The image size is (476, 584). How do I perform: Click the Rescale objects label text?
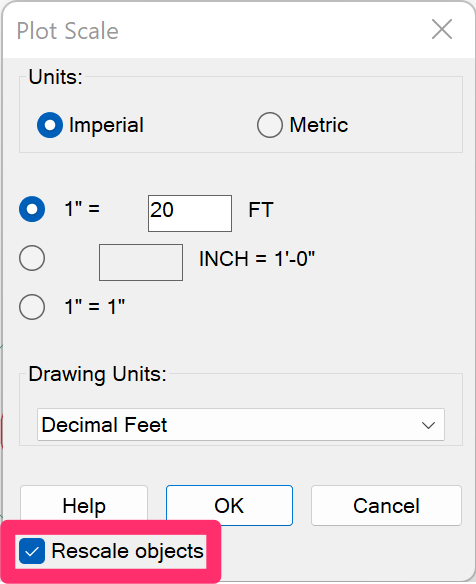[128, 551]
